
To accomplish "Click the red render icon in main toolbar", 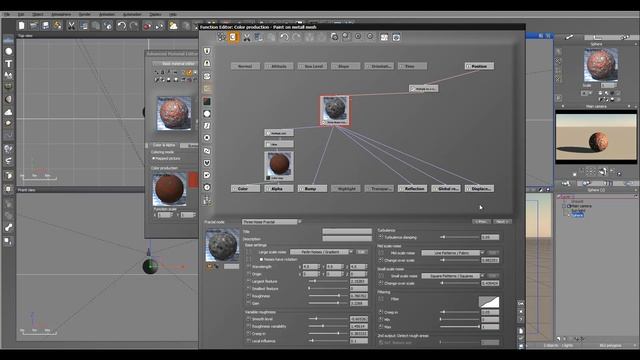I will 147,26.
